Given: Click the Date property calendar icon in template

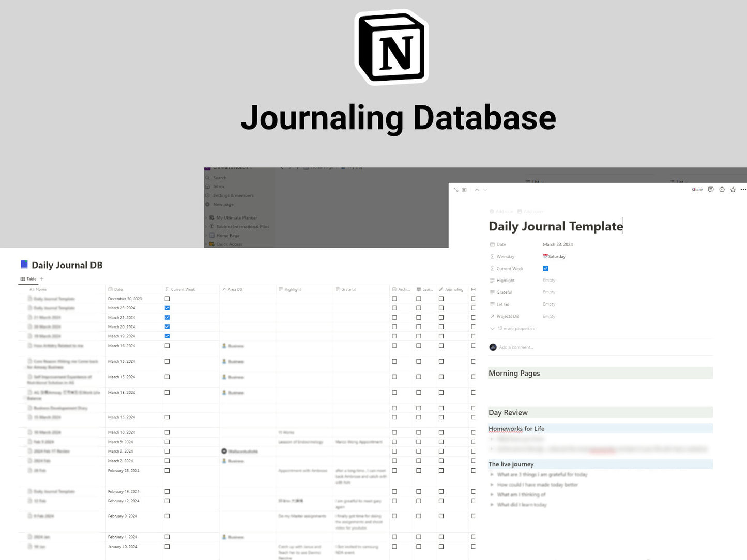Looking at the screenshot, I should point(492,244).
